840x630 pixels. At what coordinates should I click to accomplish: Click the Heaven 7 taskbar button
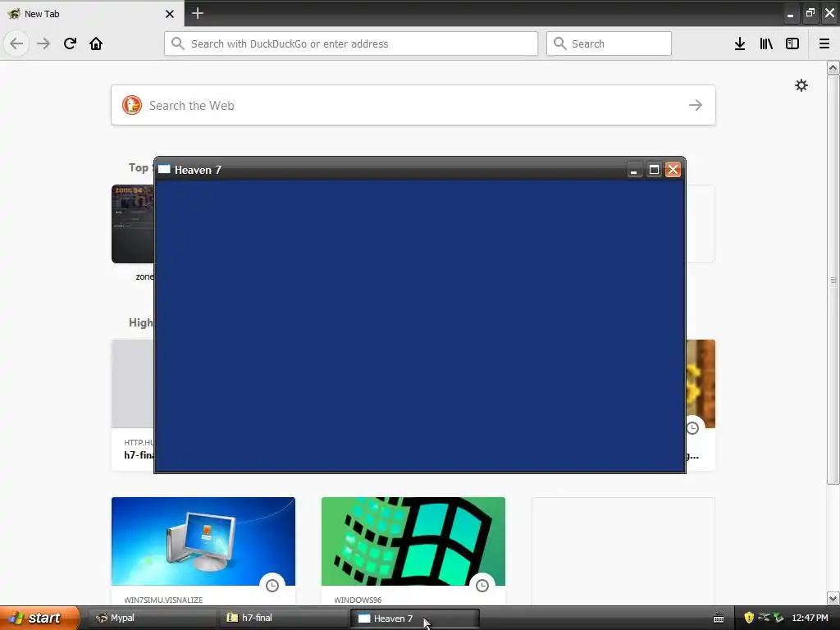pos(415,619)
